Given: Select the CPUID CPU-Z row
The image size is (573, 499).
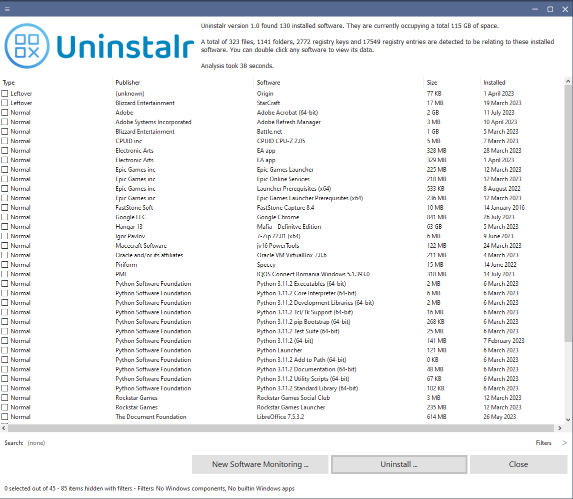Looking at the screenshot, I should point(281,141).
